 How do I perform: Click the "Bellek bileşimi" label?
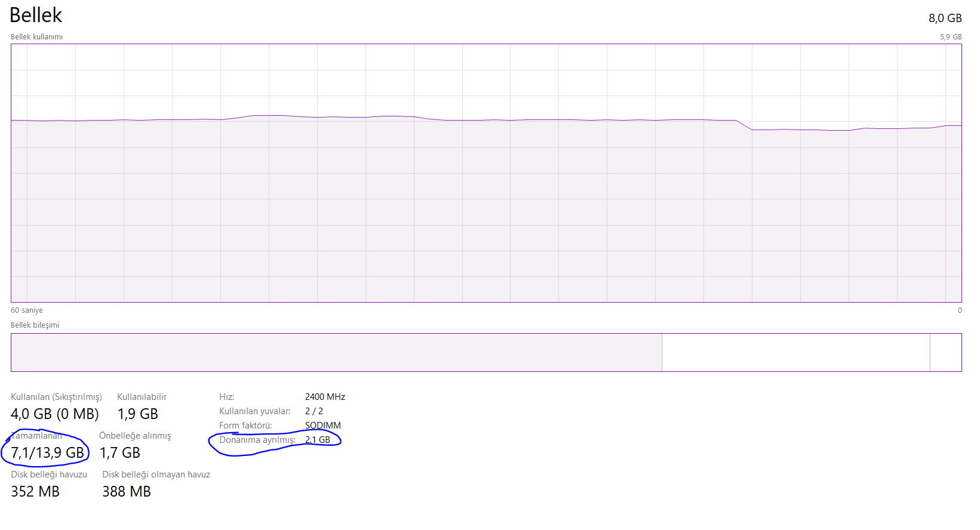[35, 325]
